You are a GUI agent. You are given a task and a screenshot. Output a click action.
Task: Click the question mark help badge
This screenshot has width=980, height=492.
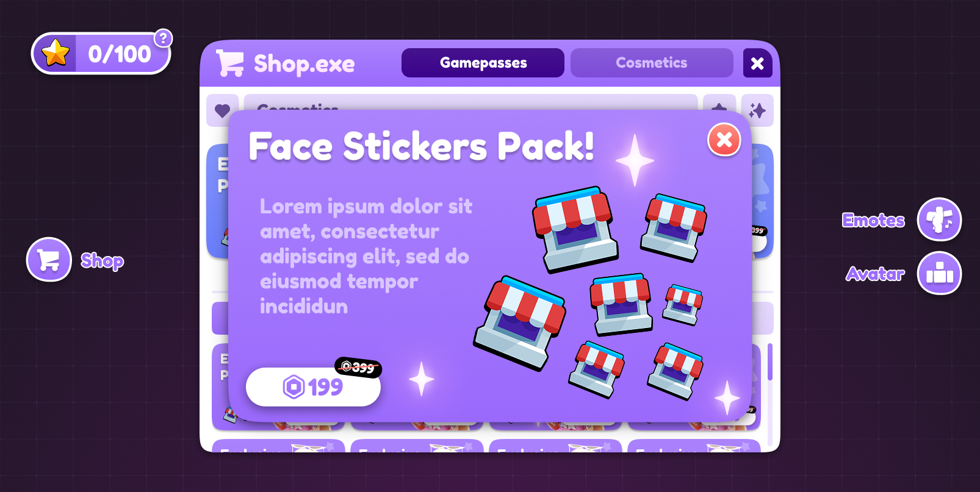(x=163, y=38)
